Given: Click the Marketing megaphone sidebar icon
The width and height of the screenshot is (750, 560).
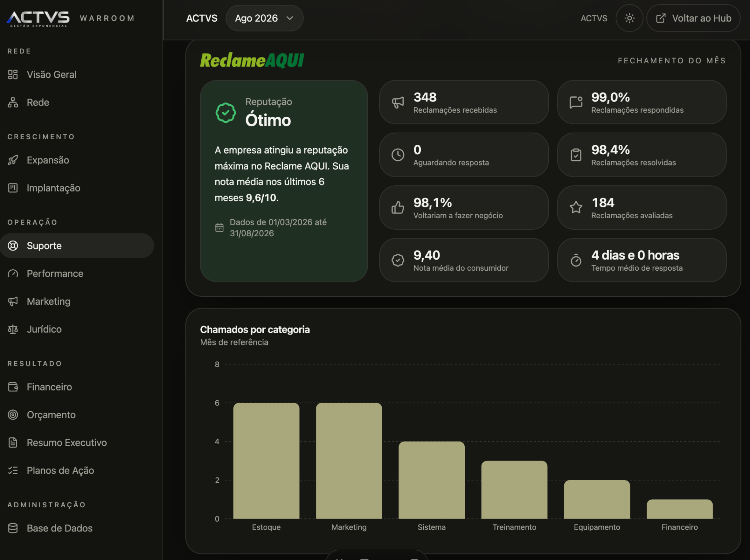Looking at the screenshot, I should tap(13, 301).
